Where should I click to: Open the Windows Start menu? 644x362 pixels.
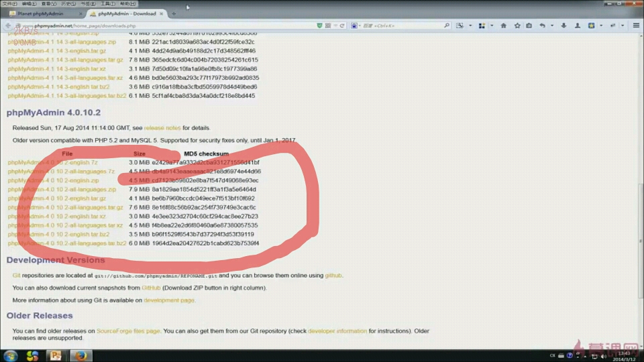(10, 355)
